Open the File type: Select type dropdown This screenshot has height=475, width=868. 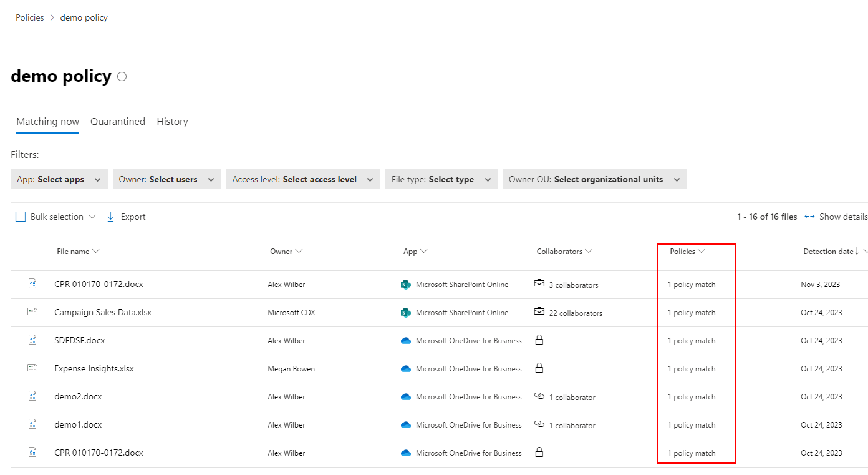[441, 179]
